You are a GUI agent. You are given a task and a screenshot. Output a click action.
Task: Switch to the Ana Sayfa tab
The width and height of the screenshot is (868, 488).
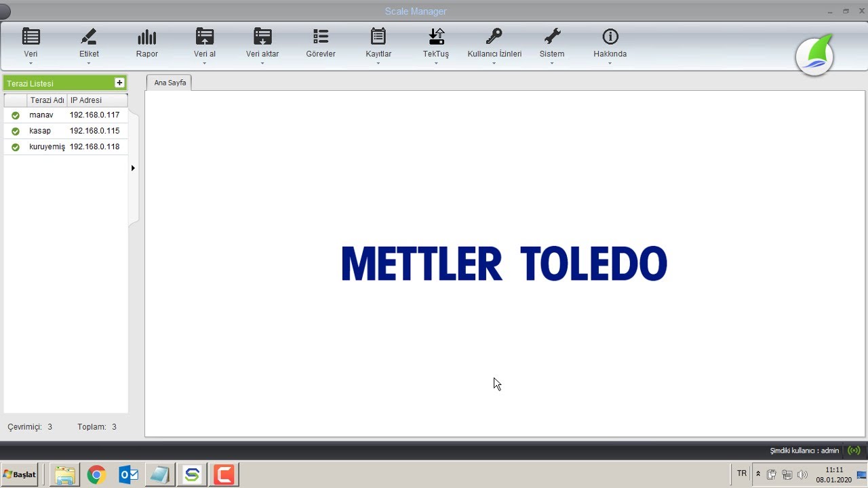pos(170,83)
